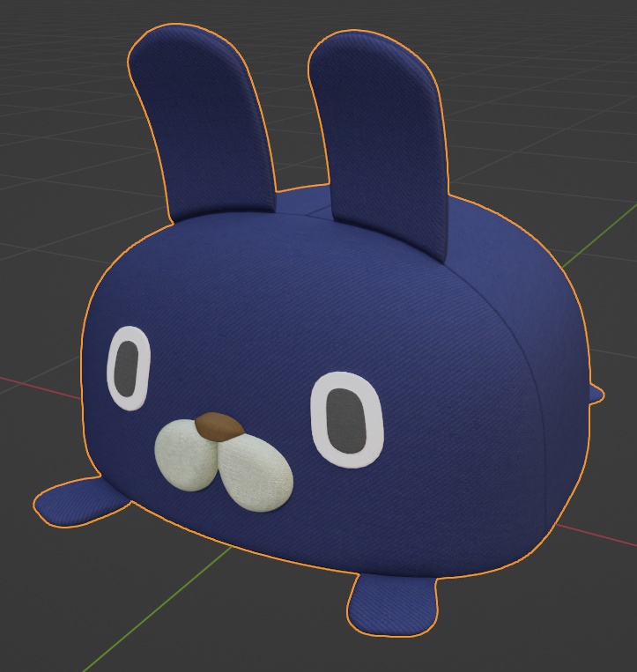Select the bunny model's brown nose
The height and width of the screenshot is (672, 637).
[219, 426]
